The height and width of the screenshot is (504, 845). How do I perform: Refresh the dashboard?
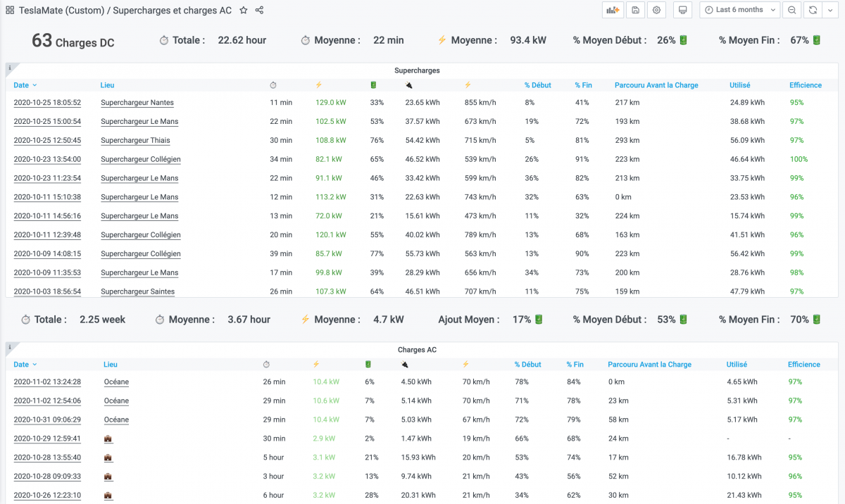pos(813,10)
